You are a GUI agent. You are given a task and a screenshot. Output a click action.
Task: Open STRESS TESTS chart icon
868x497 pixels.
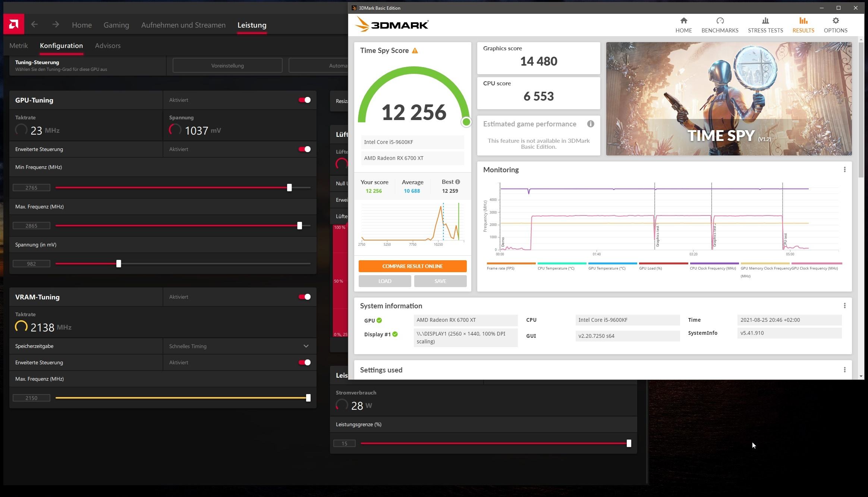click(x=765, y=21)
